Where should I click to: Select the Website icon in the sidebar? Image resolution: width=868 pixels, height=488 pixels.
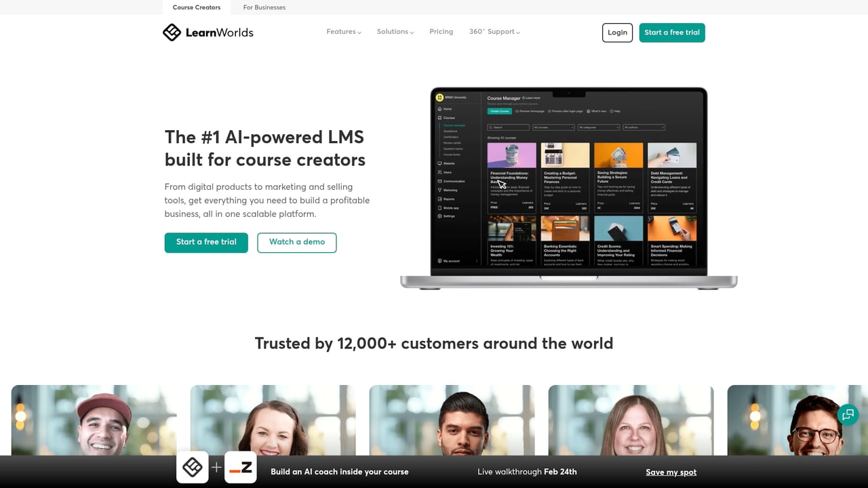[x=439, y=163]
